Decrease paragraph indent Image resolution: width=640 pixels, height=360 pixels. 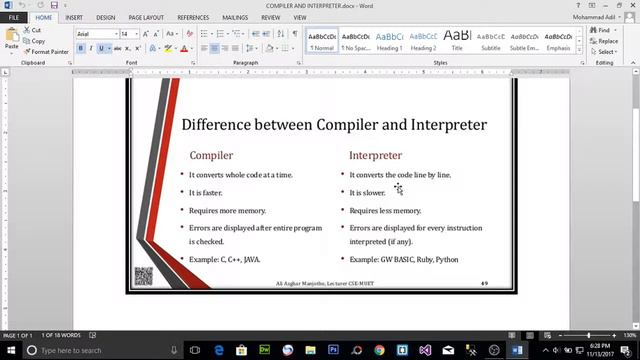256,34
